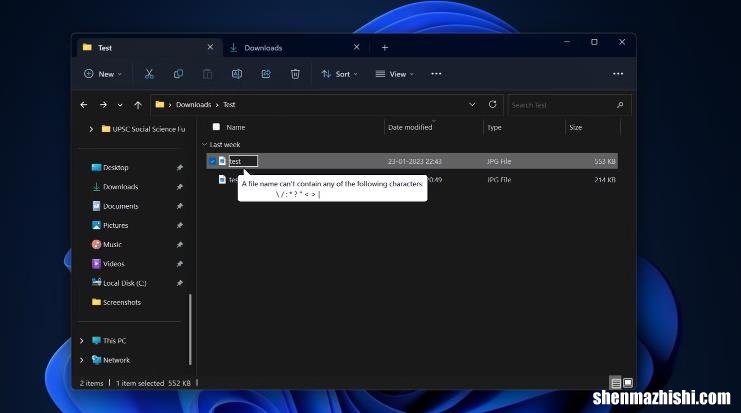
Task: Open recent locations dropdown arrow
Action: (x=120, y=105)
